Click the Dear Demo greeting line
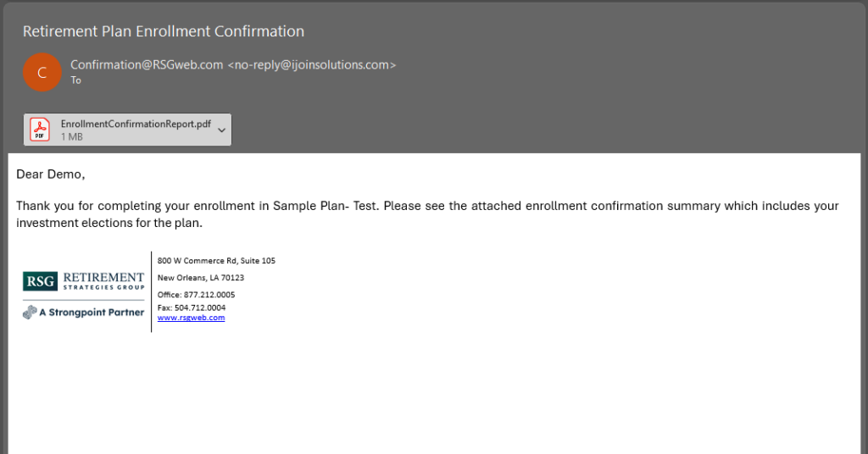The image size is (868, 454). [51, 174]
